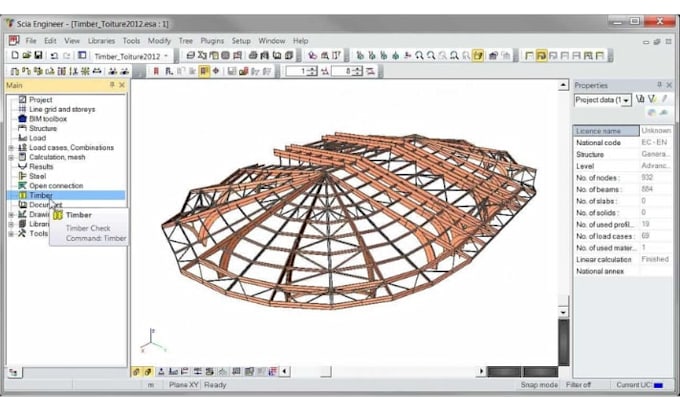The height and width of the screenshot is (411, 680).
Task: Toggle the first yellow icon in the view-bottom toolbar
Action: [x=136, y=372]
